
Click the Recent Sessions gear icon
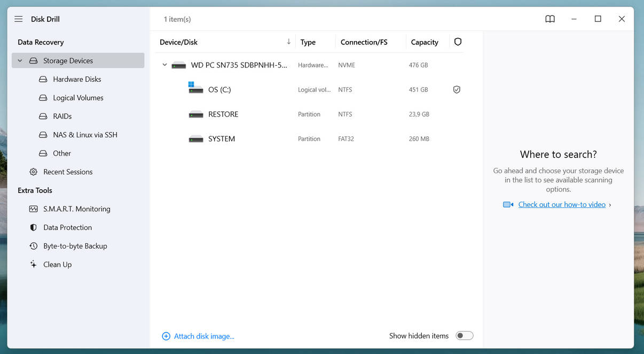click(34, 172)
